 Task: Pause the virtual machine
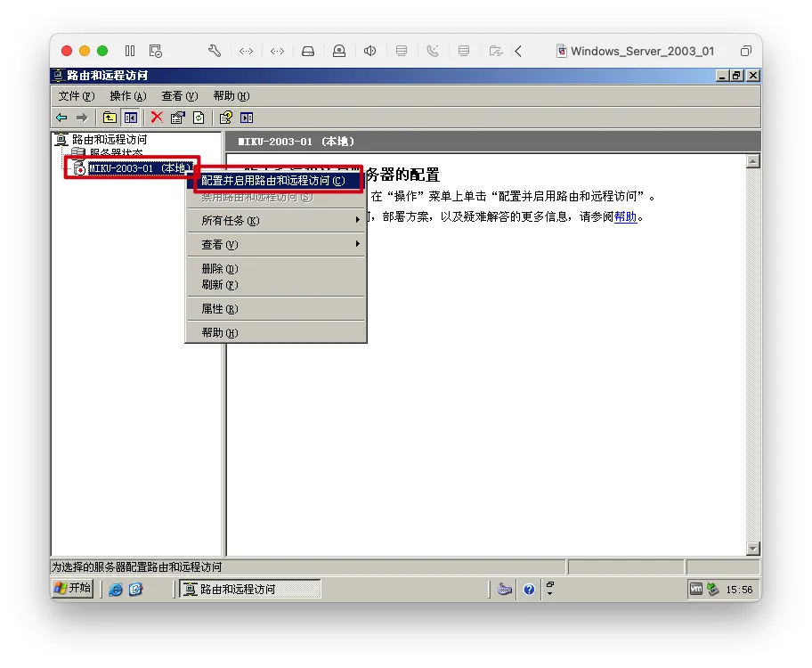tap(130, 51)
